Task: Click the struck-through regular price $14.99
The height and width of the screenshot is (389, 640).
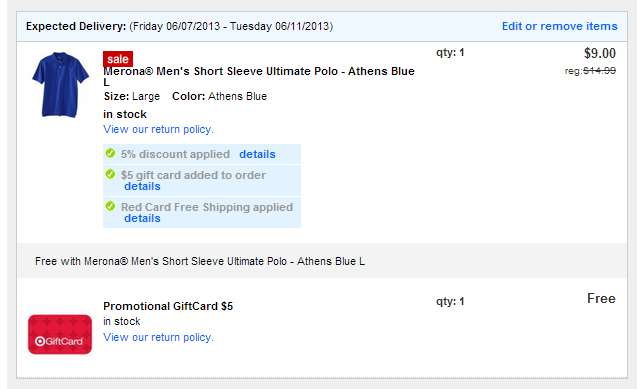Action: tap(599, 71)
